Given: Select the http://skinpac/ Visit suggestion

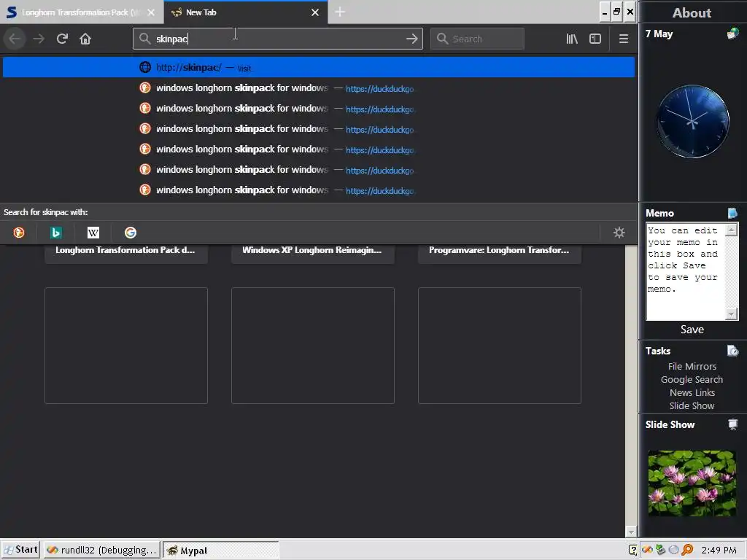Looking at the screenshot, I should (319, 68).
